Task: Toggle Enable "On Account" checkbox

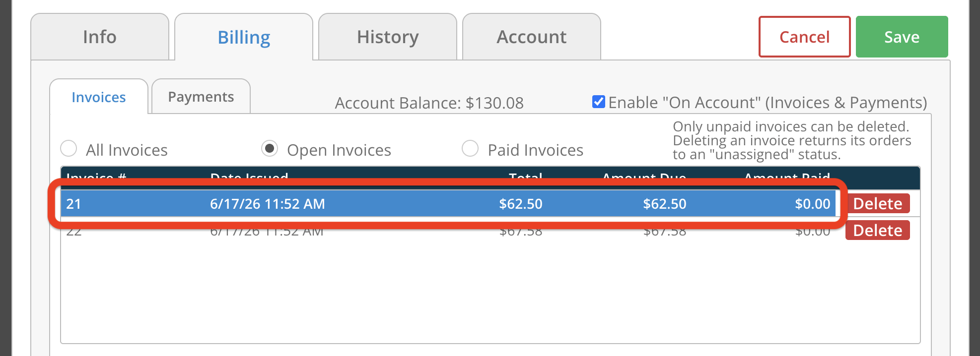Action: pyautogui.click(x=599, y=102)
